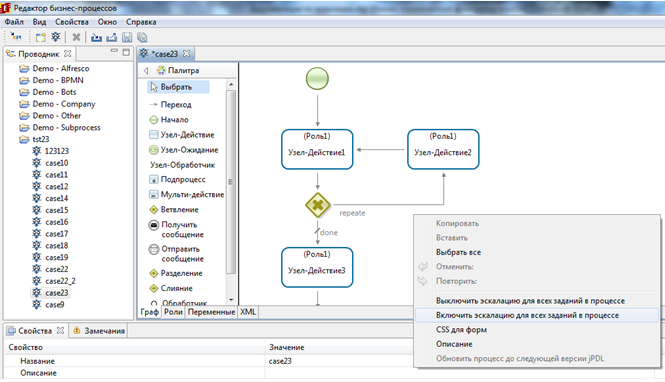
Task: Click the delete (X) toolbar icon
Action: [76, 37]
